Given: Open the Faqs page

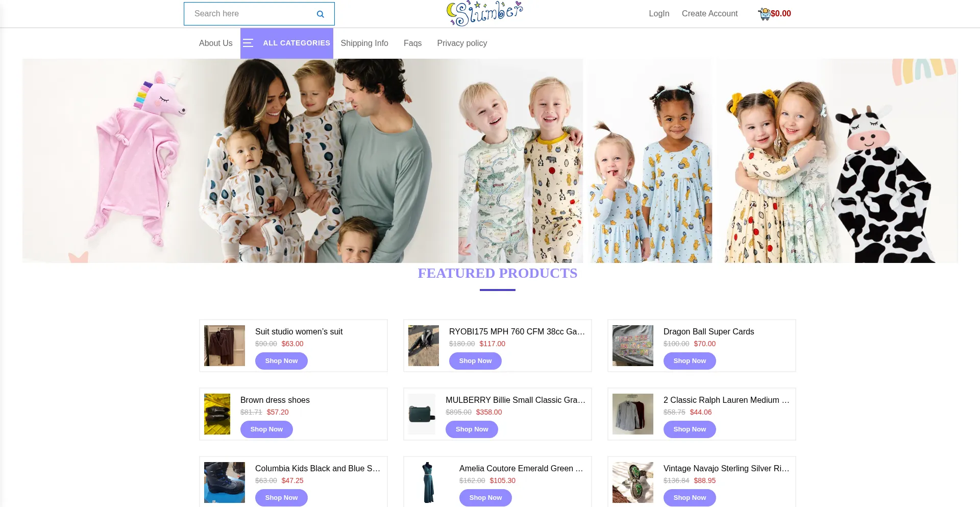Looking at the screenshot, I should [412, 43].
